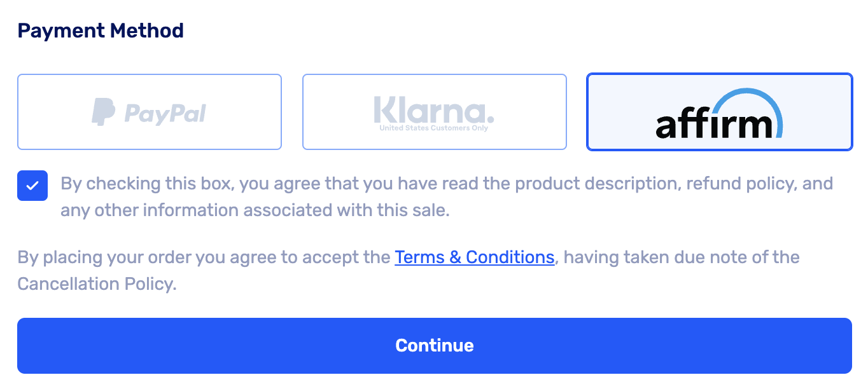Click the Cancellation Policy text
868x389 pixels.
tap(95, 283)
